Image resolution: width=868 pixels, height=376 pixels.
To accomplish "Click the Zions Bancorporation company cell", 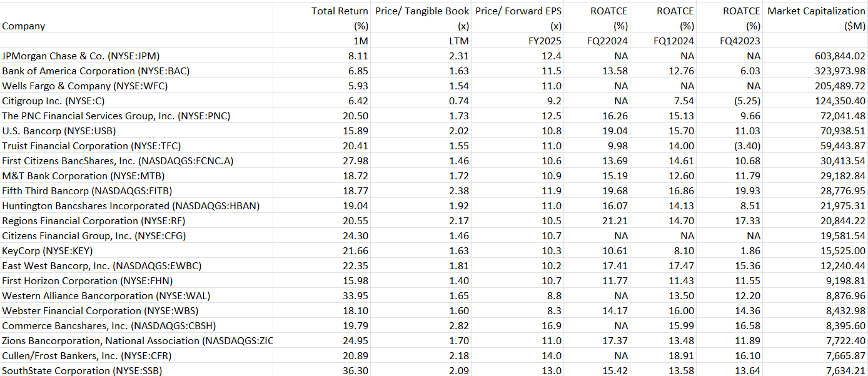I will pyautogui.click(x=136, y=340).
